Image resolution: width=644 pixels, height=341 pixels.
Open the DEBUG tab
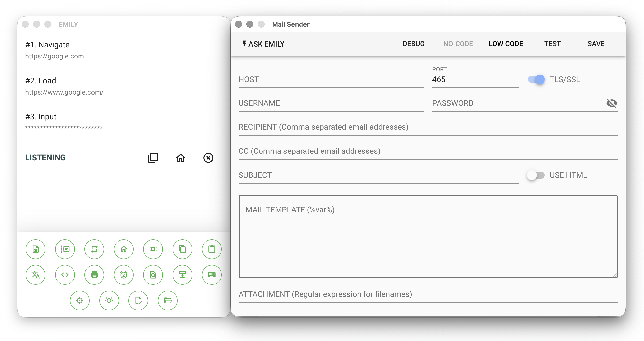pyautogui.click(x=414, y=44)
